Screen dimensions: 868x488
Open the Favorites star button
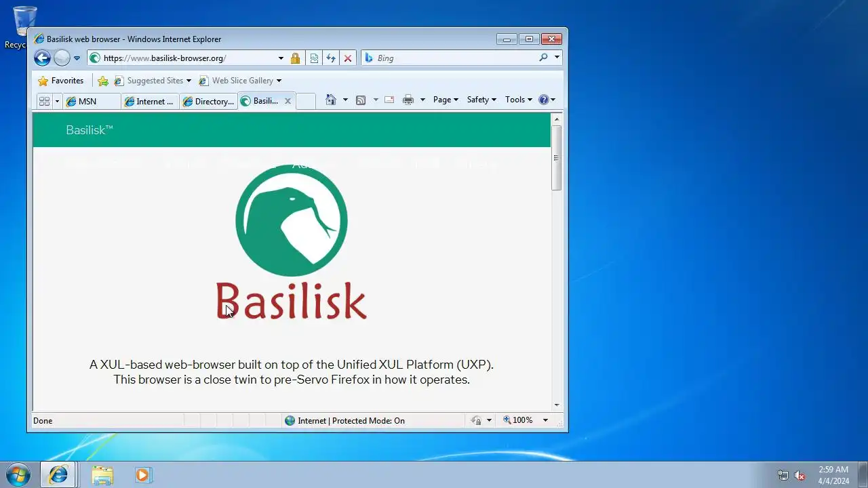click(x=60, y=81)
